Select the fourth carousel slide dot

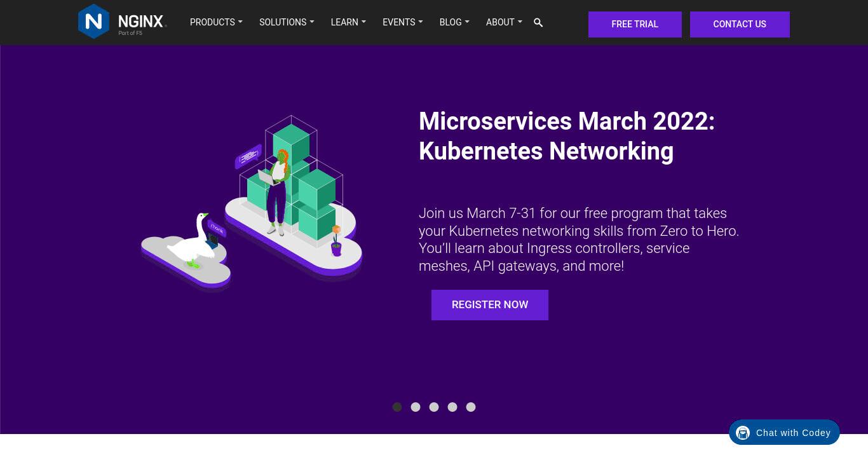(x=452, y=407)
